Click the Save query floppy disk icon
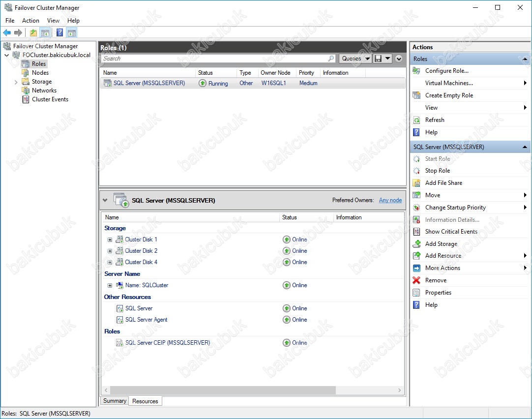Viewport: 532px width, 419px height. pyautogui.click(x=378, y=59)
